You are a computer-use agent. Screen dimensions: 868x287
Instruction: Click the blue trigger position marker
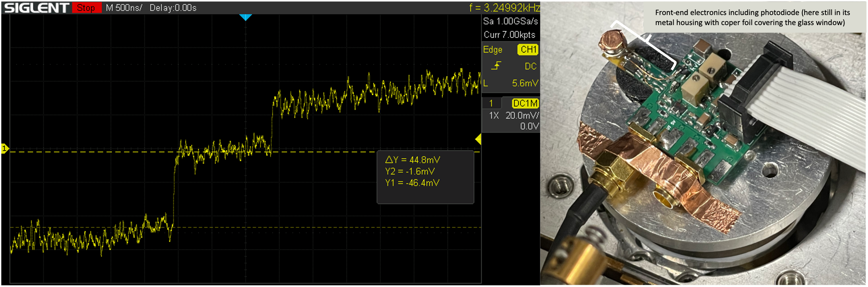(246, 17)
